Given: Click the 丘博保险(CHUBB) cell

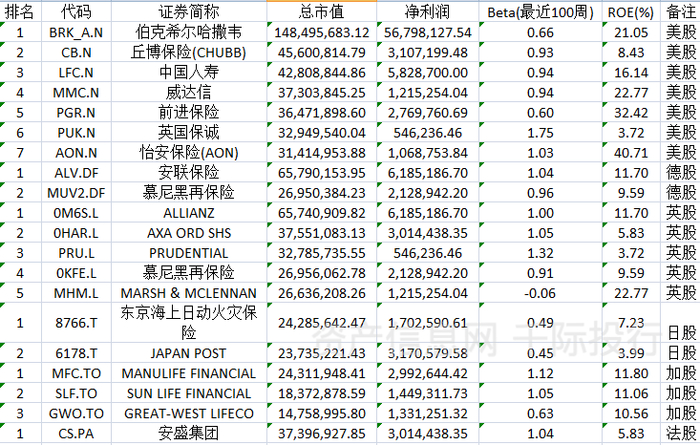Looking at the screenshot, I should coord(189,52).
